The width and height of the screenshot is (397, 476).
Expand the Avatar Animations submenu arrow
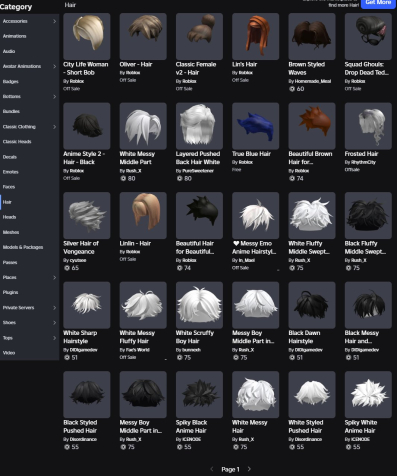54,66
